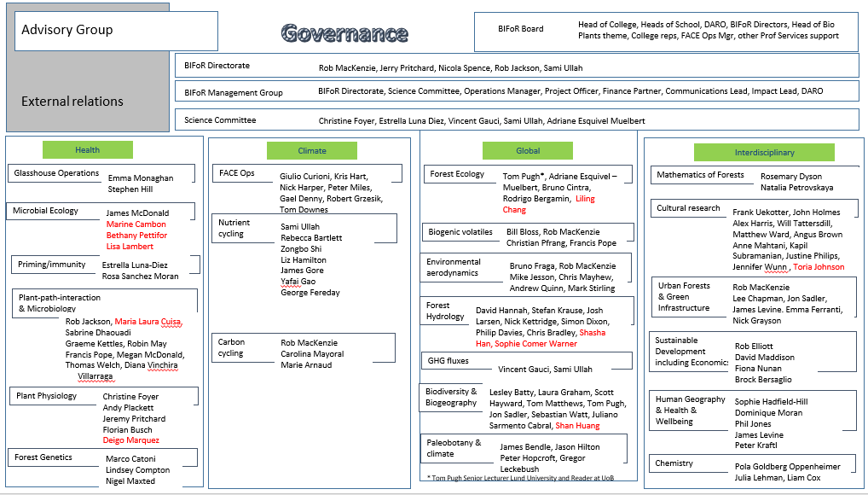Click the Mathematics of Forests label

click(700, 175)
